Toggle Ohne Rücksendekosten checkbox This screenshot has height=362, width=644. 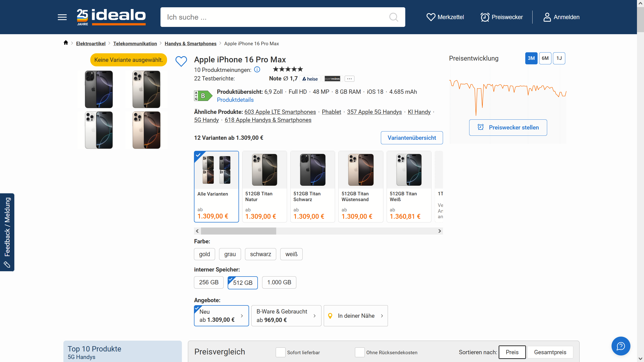pos(360,352)
